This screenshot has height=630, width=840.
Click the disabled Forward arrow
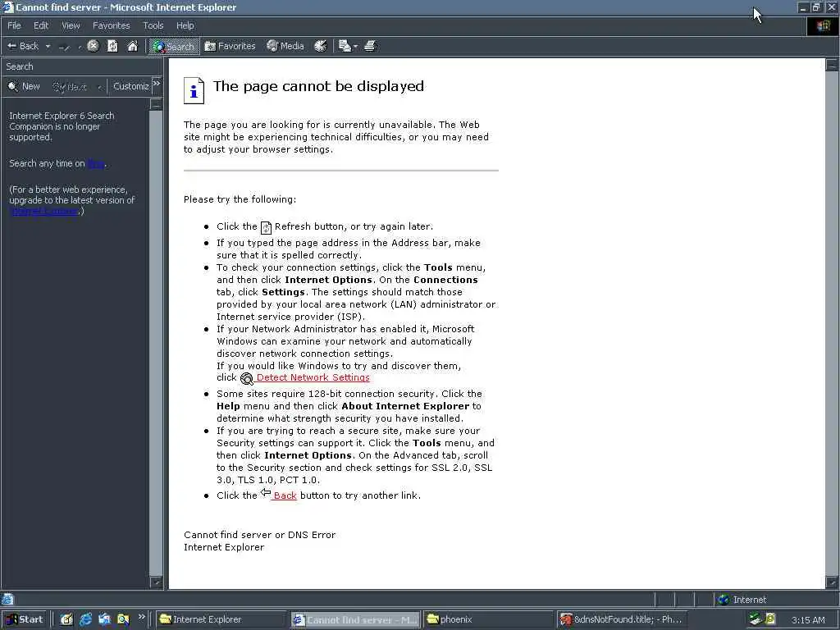click(x=64, y=47)
